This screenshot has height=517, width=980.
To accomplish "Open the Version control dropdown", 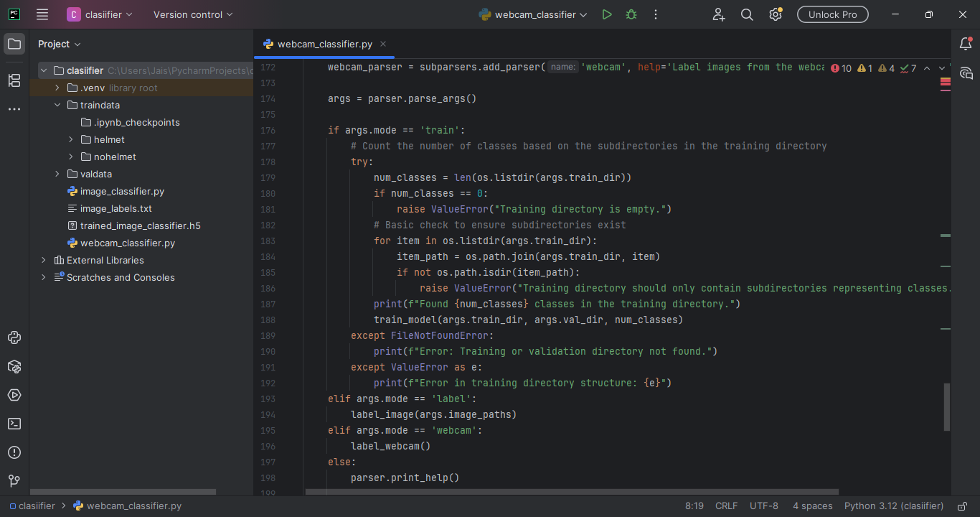I will (193, 14).
